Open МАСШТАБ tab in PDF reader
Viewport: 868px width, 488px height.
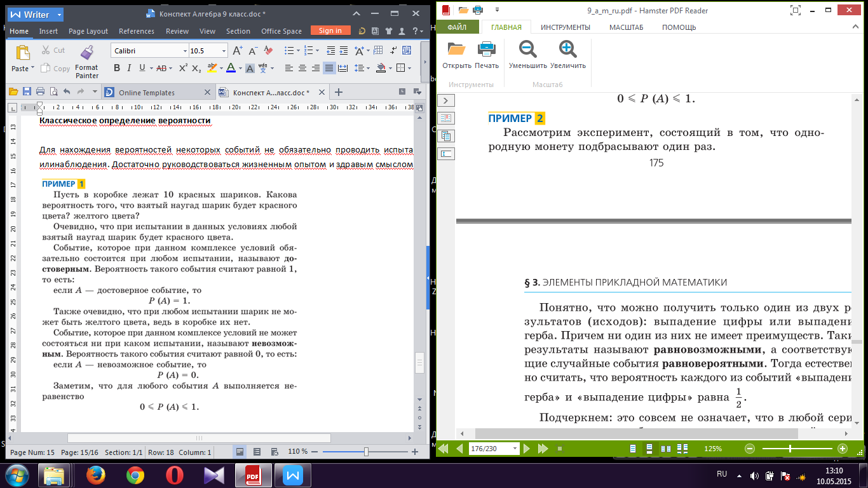[627, 27]
